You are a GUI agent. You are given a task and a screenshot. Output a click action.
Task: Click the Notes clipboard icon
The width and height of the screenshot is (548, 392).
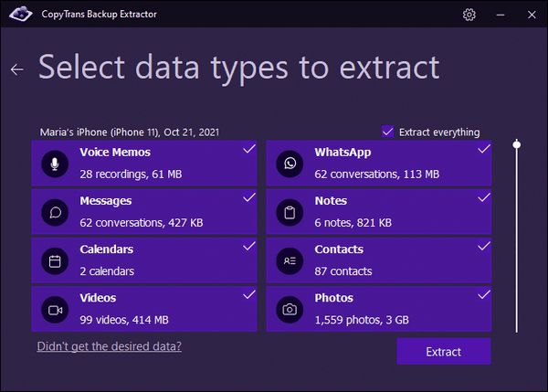click(290, 212)
